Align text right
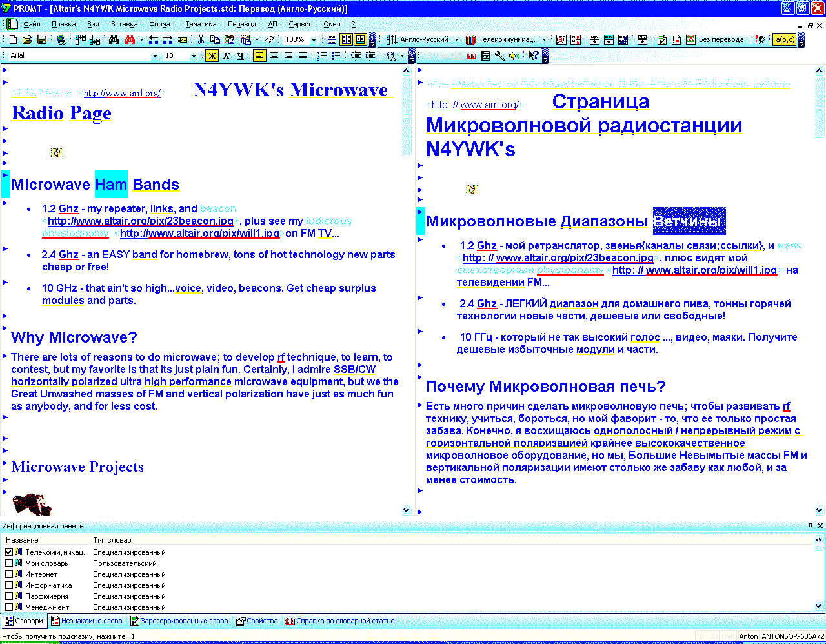 (288, 55)
